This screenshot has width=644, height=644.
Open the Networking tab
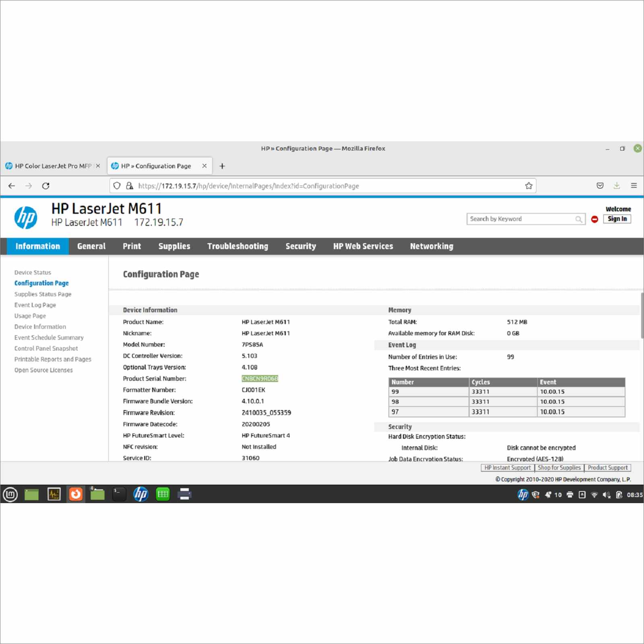431,246
